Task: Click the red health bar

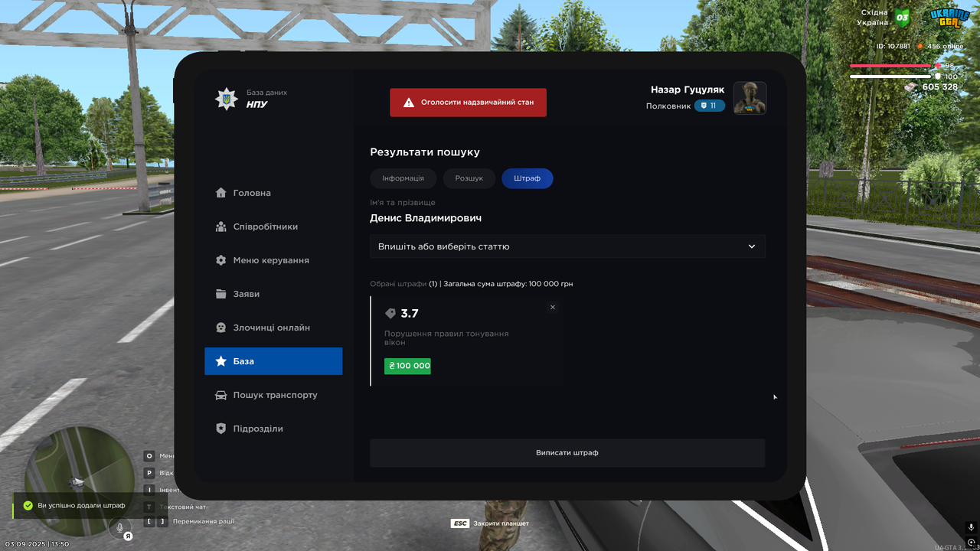Action: [890, 66]
